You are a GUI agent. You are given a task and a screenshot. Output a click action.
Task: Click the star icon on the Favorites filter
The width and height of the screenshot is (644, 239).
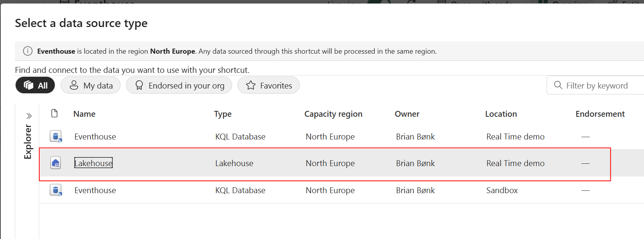pyautogui.click(x=251, y=85)
